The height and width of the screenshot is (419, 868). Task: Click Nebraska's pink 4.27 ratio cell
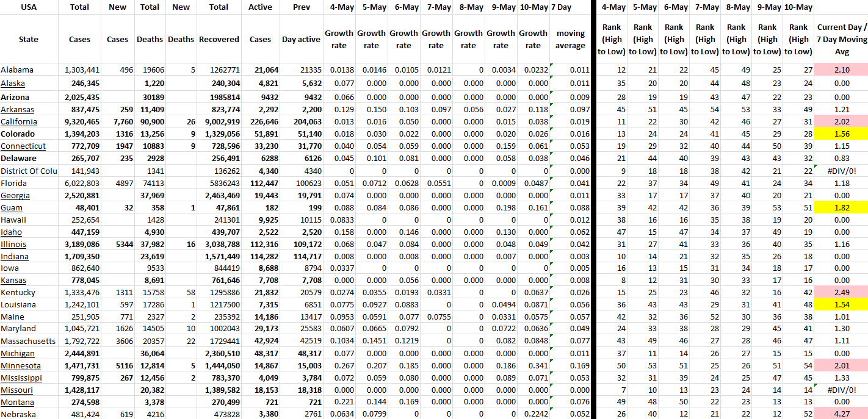(841, 415)
